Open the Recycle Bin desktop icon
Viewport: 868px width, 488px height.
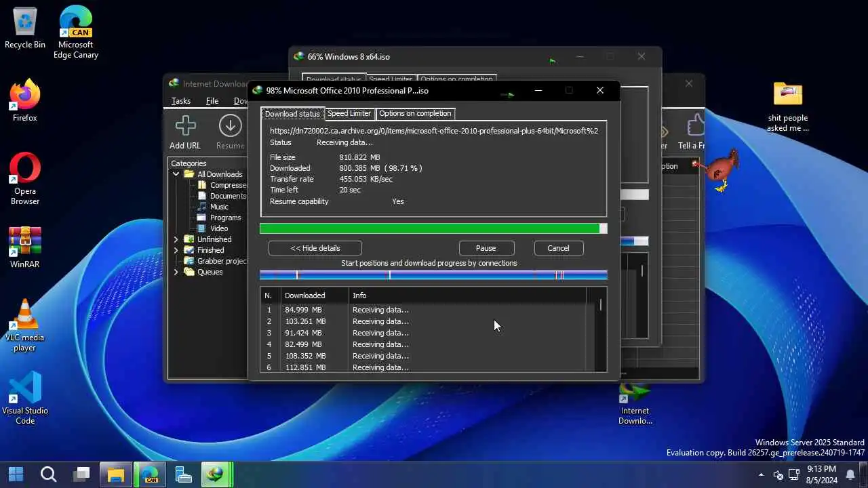[x=25, y=21]
